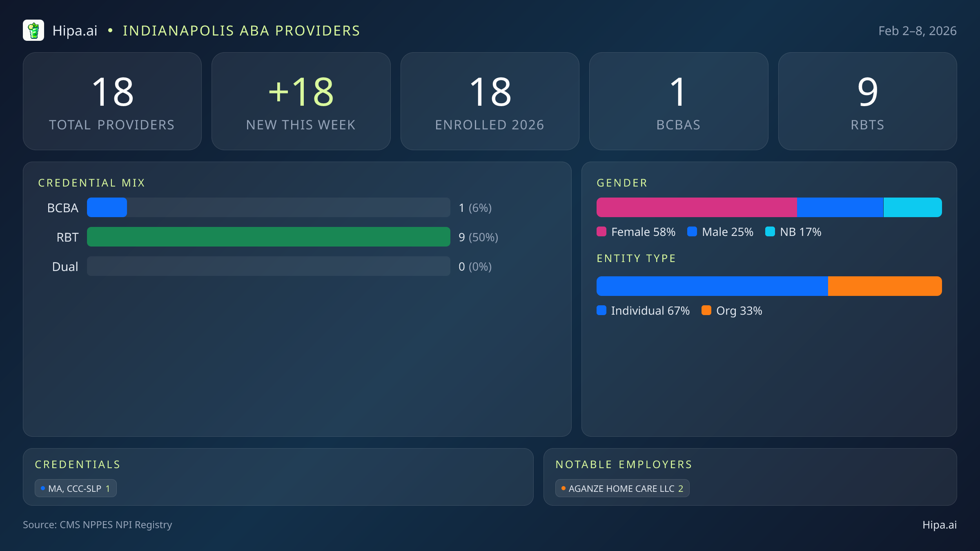The height and width of the screenshot is (551, 980).
Task: Click the Gender distribution bar
Action: (x=769, y=207)
